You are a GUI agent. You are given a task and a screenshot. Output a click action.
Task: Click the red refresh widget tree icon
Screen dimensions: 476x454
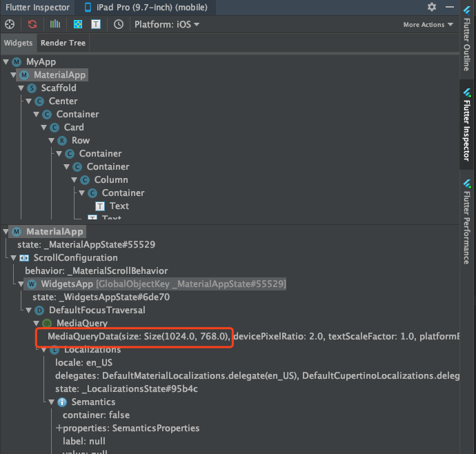(x=32, y=24)
